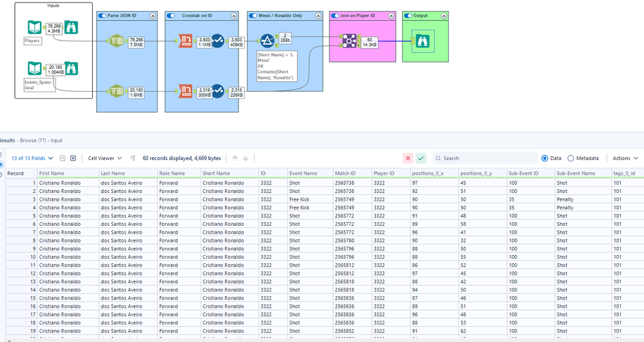Click record row 3 number cell
Viewport: 644px width, 342px height.
(x=21, y=199)
